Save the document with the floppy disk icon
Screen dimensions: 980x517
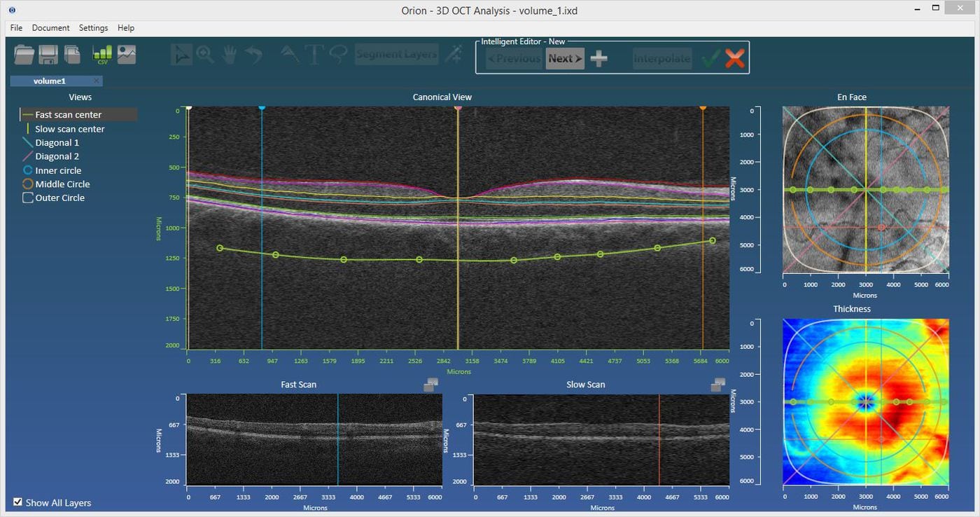point(48,55)
